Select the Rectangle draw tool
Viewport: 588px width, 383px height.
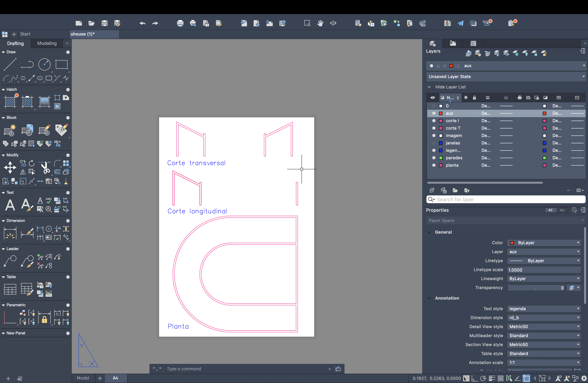(61, 65)
